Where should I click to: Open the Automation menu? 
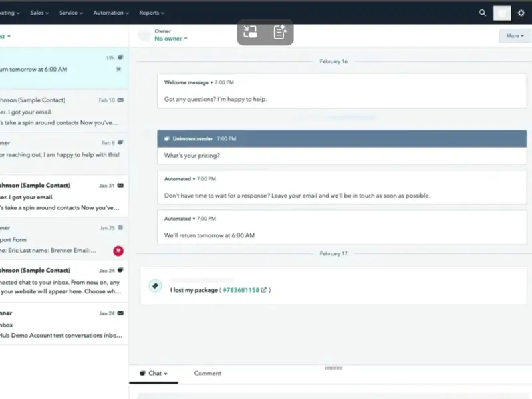111,13
